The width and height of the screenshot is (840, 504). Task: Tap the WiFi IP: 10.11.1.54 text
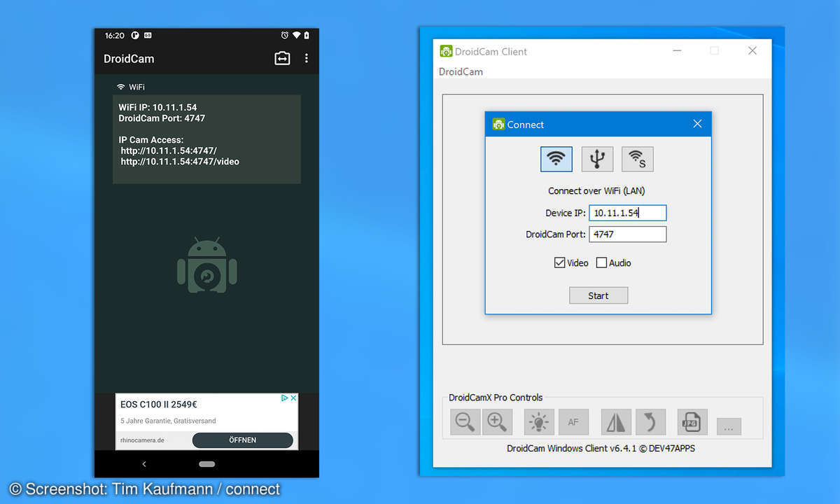coord(157,107)
